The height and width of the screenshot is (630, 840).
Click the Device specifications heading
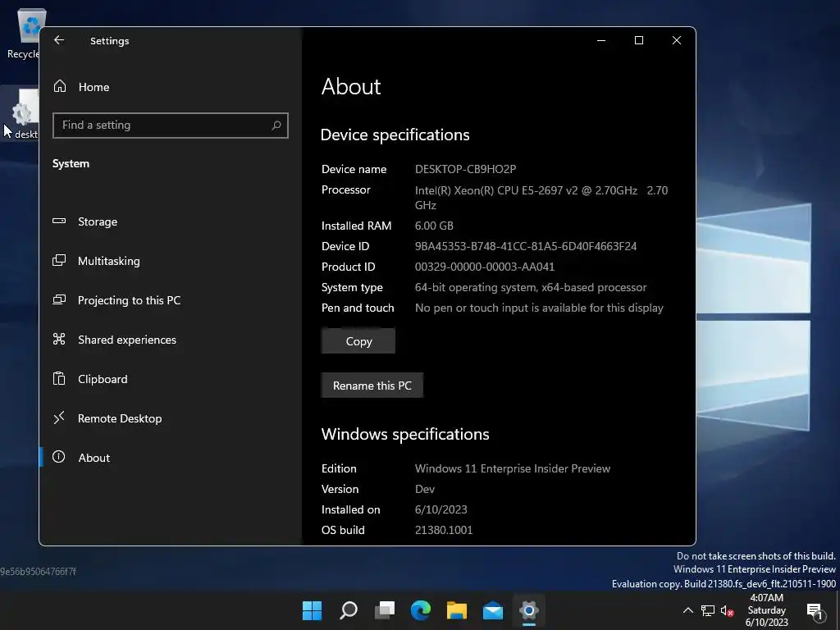(x=395, y=135)
